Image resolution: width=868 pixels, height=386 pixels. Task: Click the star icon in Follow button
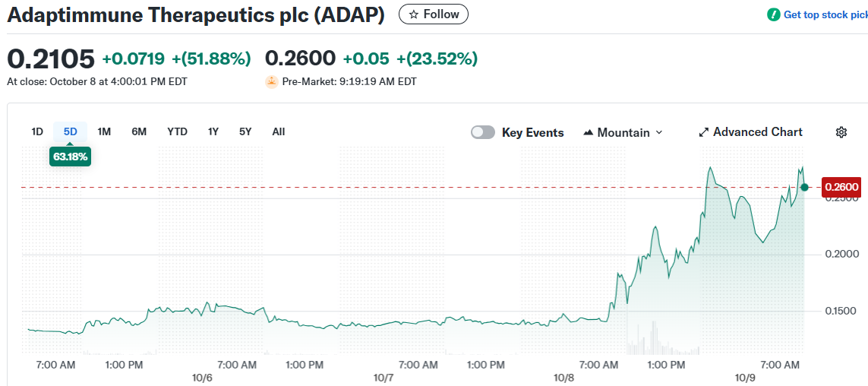[x=414, y=14]
